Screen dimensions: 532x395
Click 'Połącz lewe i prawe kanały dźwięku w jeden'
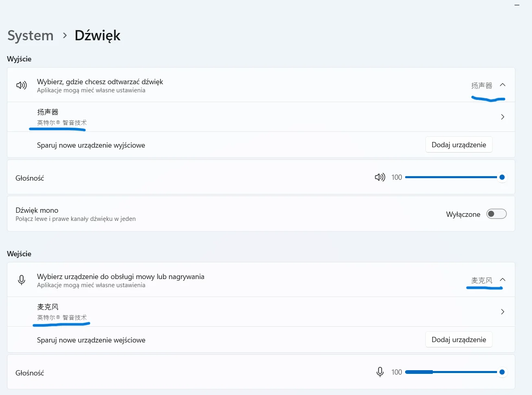point(76,219)
